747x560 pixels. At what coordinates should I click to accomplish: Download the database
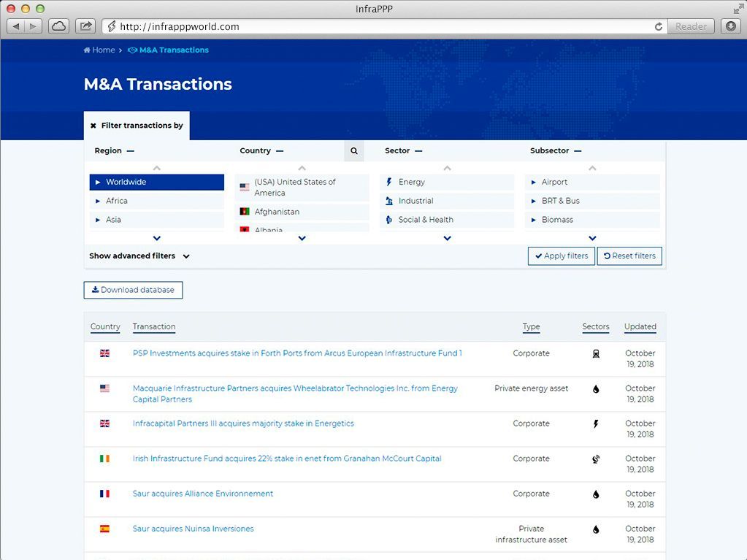(133, 290)
